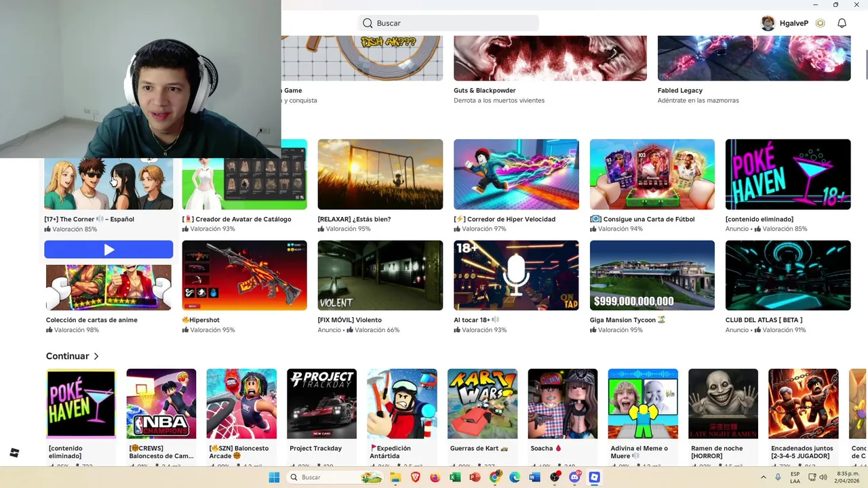Click the Giga Mansion Tycoon title text
Image resolution: width=868 pixels, height=488 pixels.
tap(627, 320)
